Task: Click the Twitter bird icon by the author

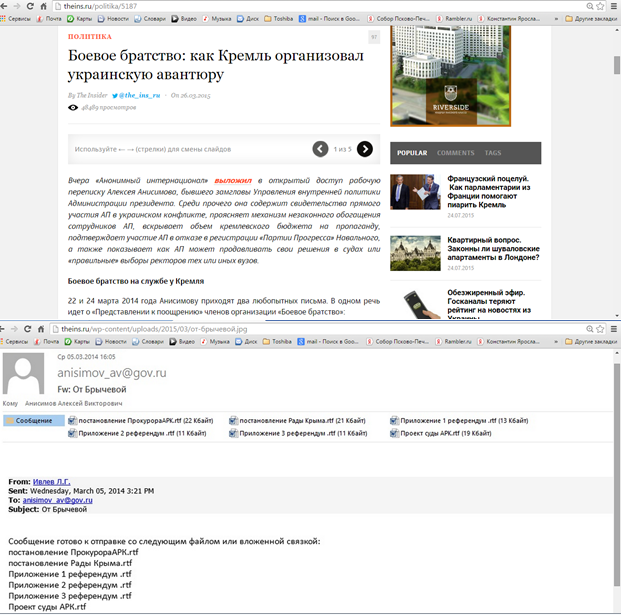Action: tap(115, 95)
